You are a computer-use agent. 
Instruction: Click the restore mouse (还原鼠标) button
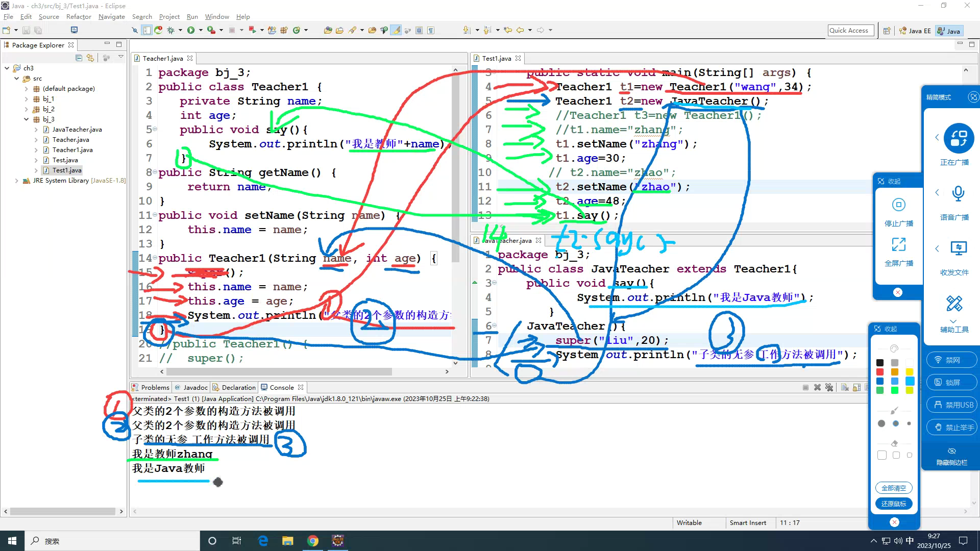coord(893,504)
